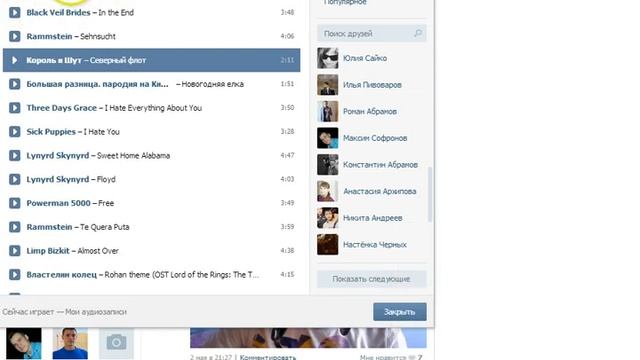Open Роман Абрамов avatar

pyautogui.click(x=328, y=111)
